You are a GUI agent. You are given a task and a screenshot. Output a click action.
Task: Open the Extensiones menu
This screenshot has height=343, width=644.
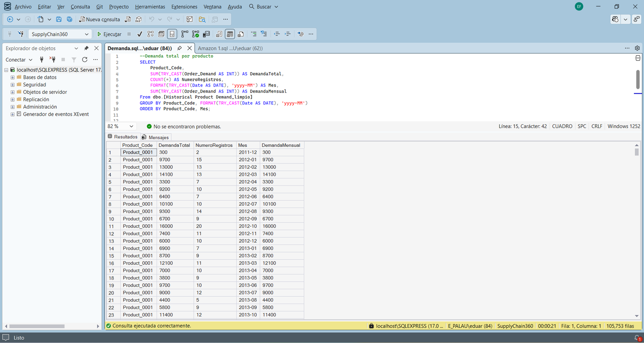coord(184,7)
